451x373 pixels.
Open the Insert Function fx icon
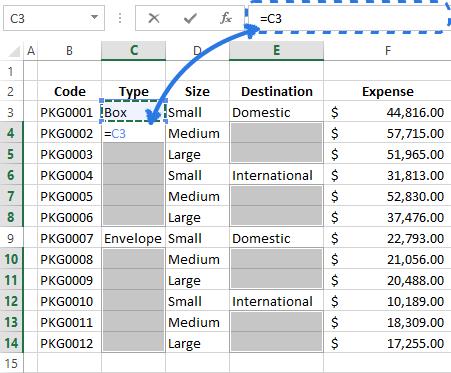[226, 18]
